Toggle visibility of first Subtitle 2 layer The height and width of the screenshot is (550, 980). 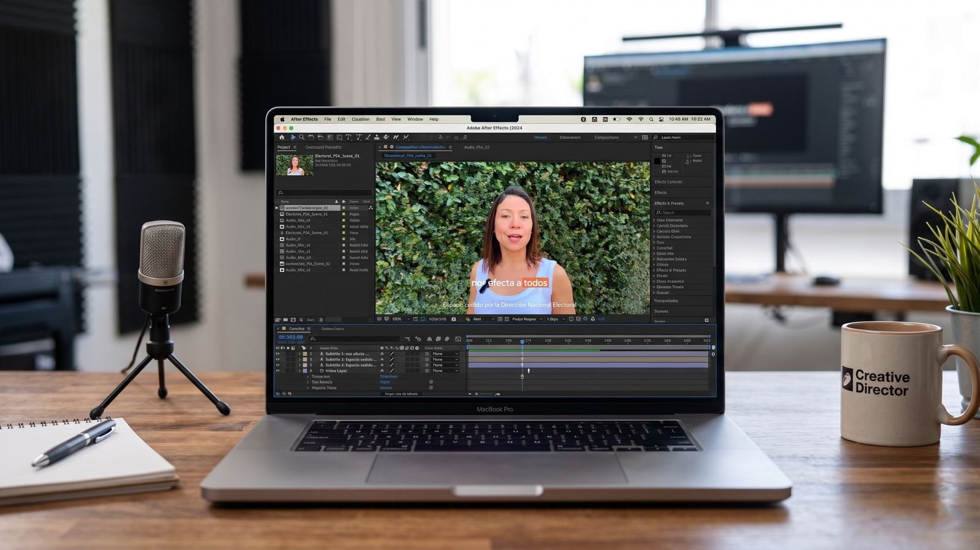click(x=277, y=360)
